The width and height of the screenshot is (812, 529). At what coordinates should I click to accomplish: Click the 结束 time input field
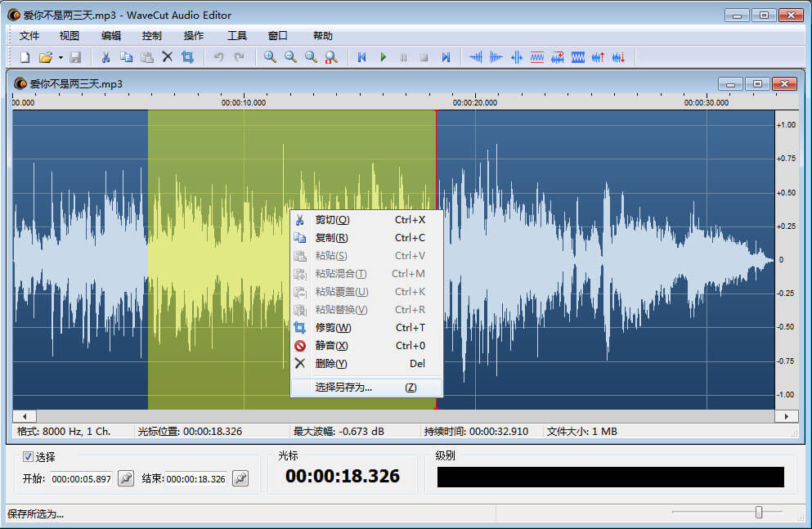[x=195, y=479]
